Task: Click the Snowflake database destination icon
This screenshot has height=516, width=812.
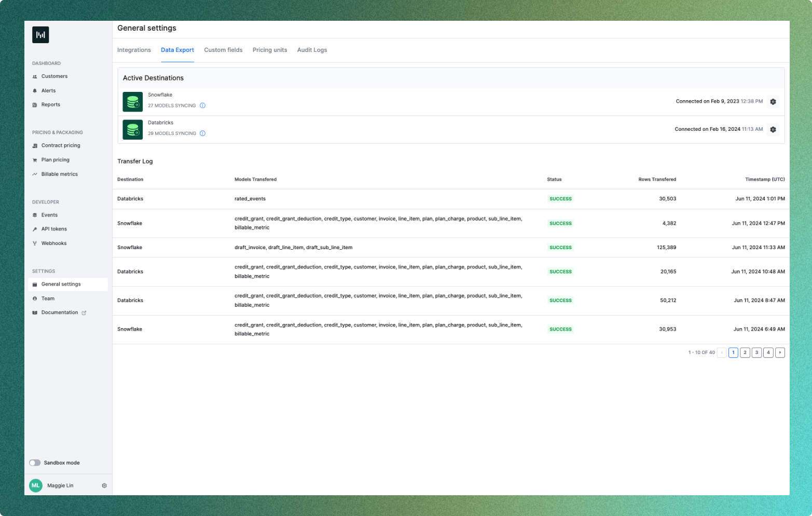Action: click(x=133, y=102)
